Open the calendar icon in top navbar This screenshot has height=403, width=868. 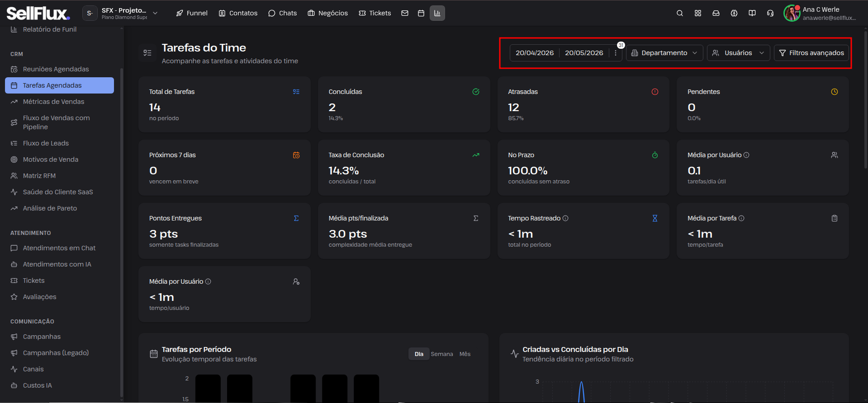[x=421, y=13]
